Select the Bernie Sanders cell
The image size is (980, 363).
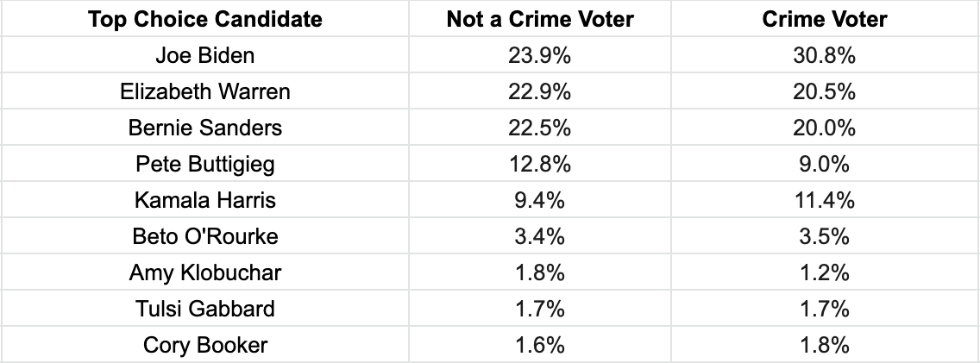[205, 128]
